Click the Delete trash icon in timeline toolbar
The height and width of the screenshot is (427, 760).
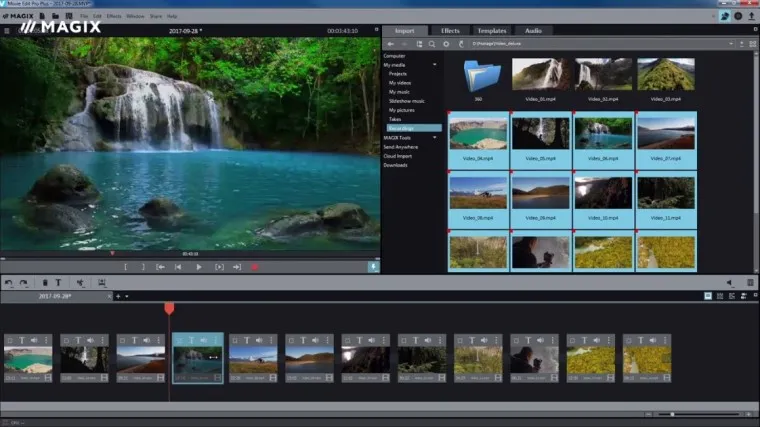coord(44,283)
